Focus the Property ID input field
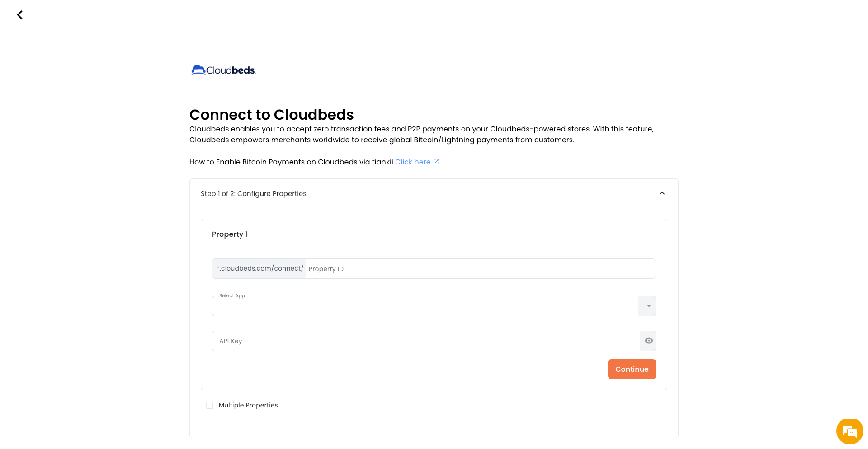Screen dimensions: 868x449 [479, 269]
